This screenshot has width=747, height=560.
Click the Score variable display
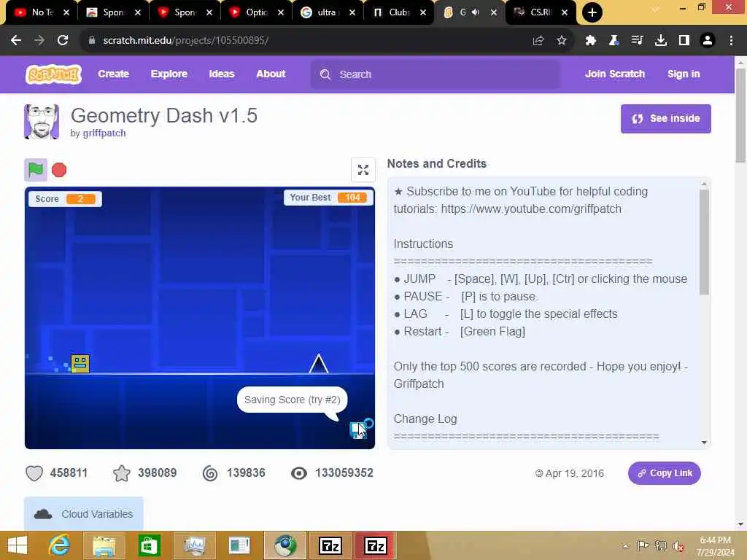pos(65,198)
